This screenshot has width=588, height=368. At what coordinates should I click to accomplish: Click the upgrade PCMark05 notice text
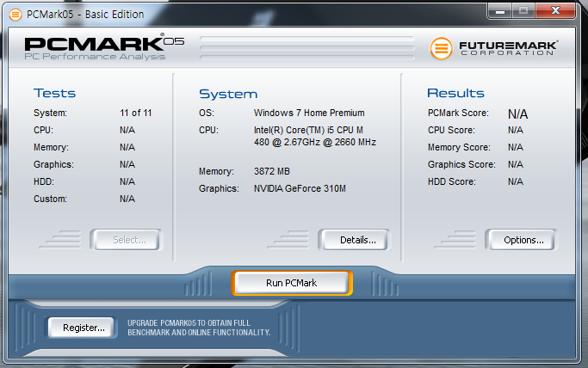click(199, 328)
